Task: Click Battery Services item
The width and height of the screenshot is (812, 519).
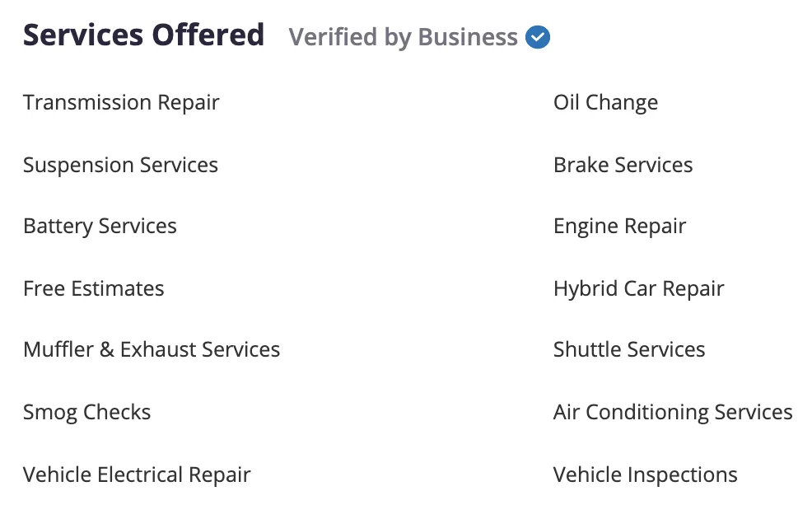Action: pyautogui.click(x=100, y=227)
